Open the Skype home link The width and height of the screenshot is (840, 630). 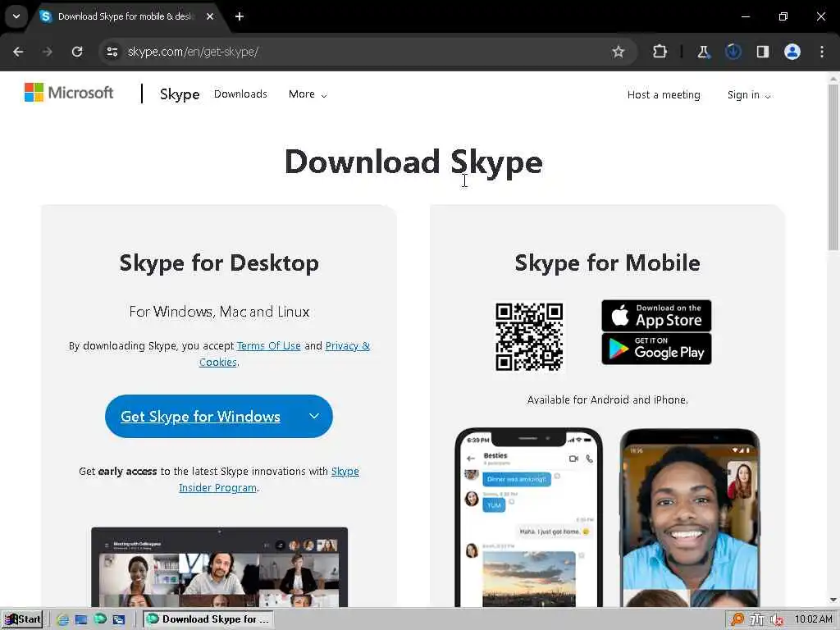[180, 94]
